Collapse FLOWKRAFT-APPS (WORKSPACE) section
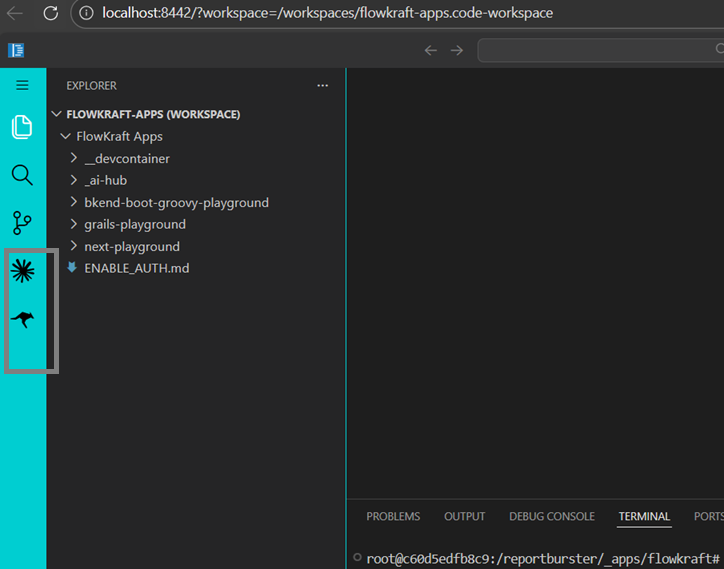This screenshot has height=569, width=724. [56, 114]
